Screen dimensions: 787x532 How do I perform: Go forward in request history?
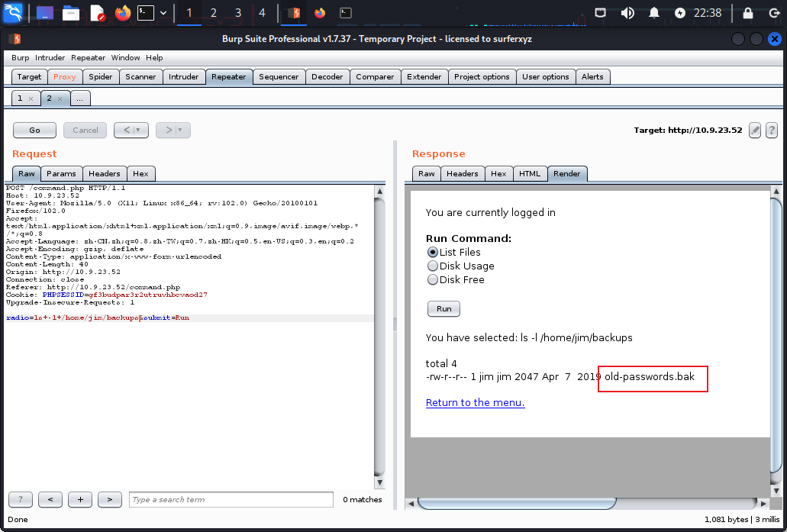click(x=173, y=130)
